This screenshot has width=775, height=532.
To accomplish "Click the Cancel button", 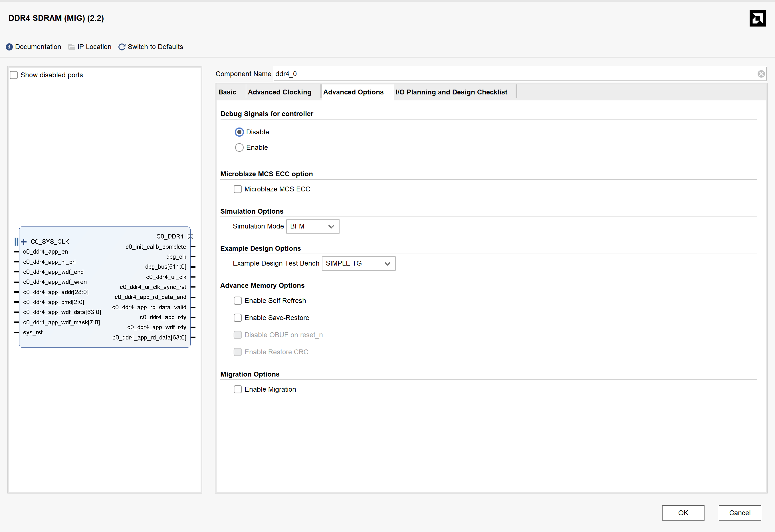I will pos(740,513).
